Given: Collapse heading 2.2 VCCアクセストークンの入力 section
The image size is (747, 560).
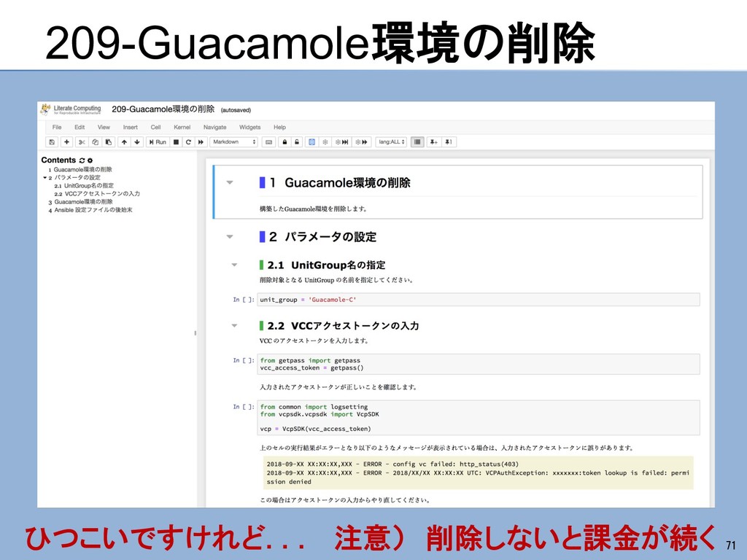Looking at the screenshot, I should pos(234,326).
